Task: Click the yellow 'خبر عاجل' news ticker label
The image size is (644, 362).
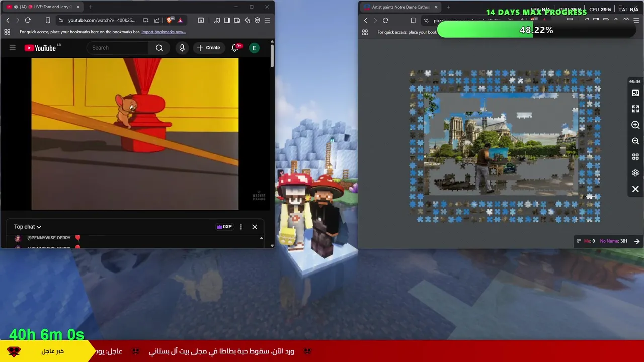Action: [53, 351]
